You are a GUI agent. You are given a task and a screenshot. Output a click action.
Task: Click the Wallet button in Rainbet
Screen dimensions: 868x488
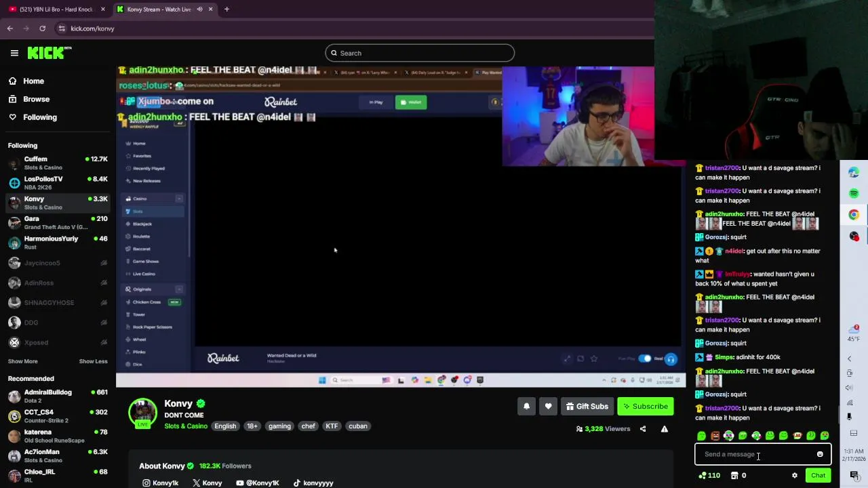tap(411, 102)
